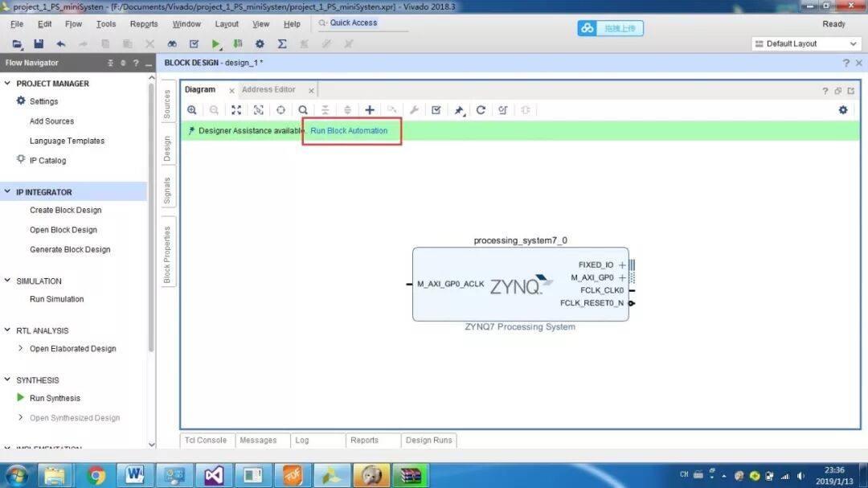This screenshot has height=488, width=868.
Task: Open the Tcl Console tab
Action: pyautogui.click(x=206, y=441)
